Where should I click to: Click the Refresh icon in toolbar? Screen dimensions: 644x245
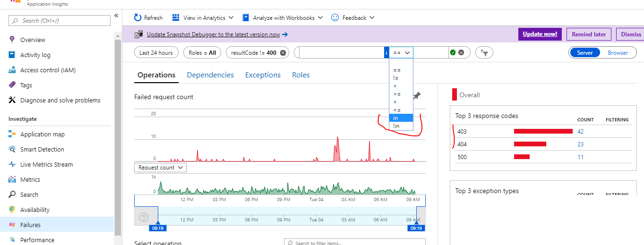coord(138,17)
